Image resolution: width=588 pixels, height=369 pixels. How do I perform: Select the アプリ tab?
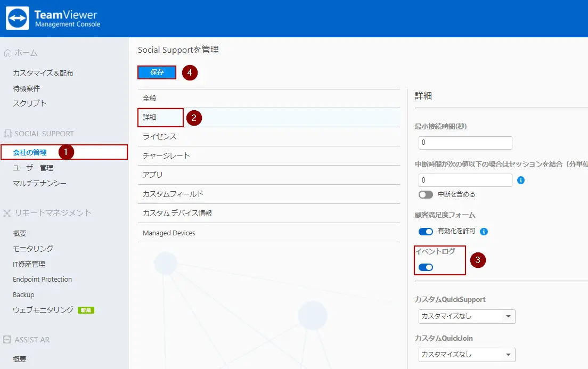[x=269, y=175]
